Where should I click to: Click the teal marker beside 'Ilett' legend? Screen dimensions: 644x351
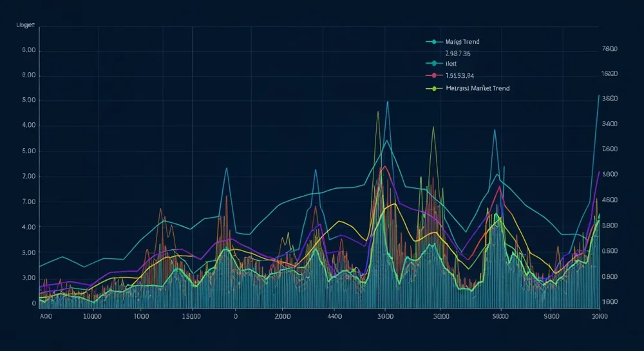pyautogui.click(x=434, y=64)
